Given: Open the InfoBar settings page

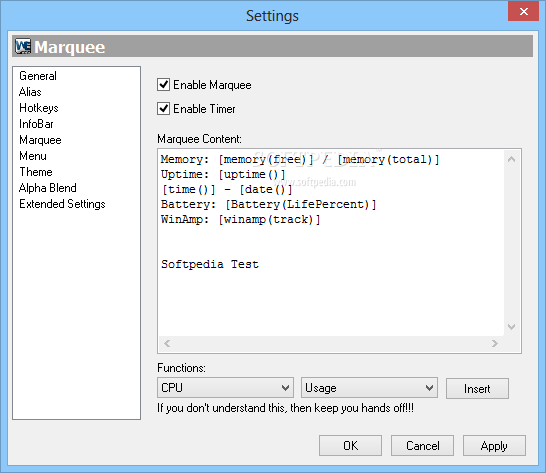Looking at the screenshot, I should (36, 124).
